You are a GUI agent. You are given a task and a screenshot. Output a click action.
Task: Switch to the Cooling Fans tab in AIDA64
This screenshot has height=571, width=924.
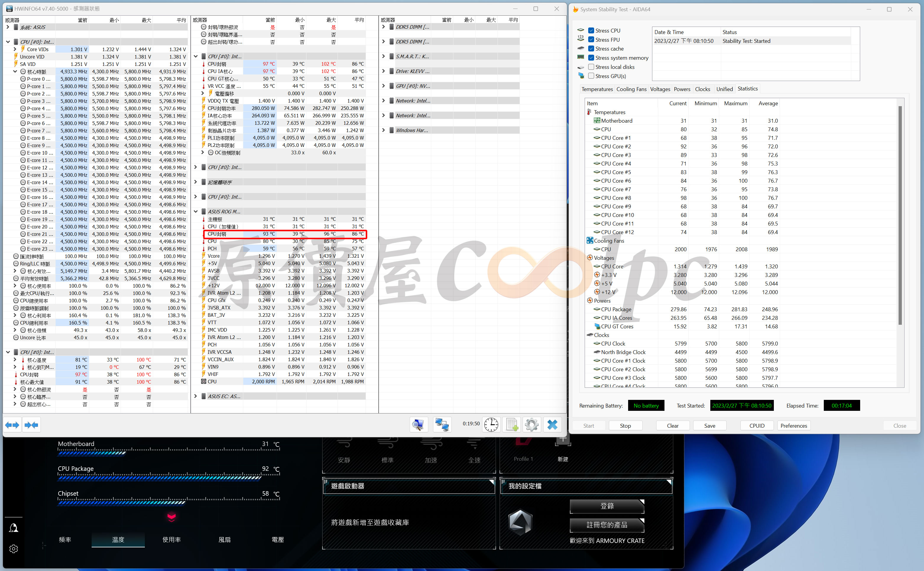click(631, 89)
